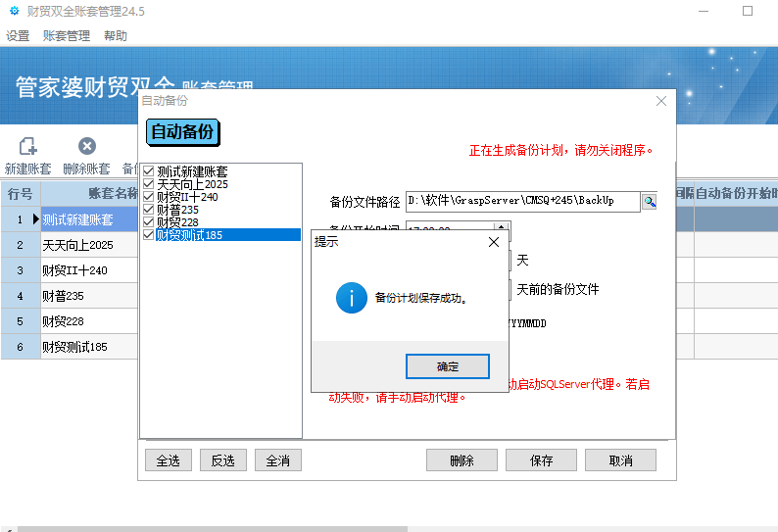Open the 账套管理 menu
The width and height of the screenshot is (778, 532).
pos(67,35)
